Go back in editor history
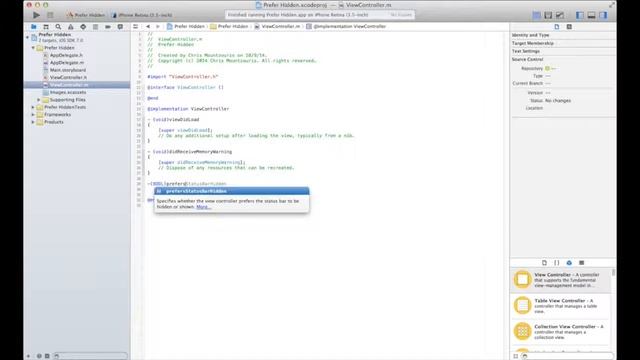This screenshot has width=640, height=360. pos(148,27)
